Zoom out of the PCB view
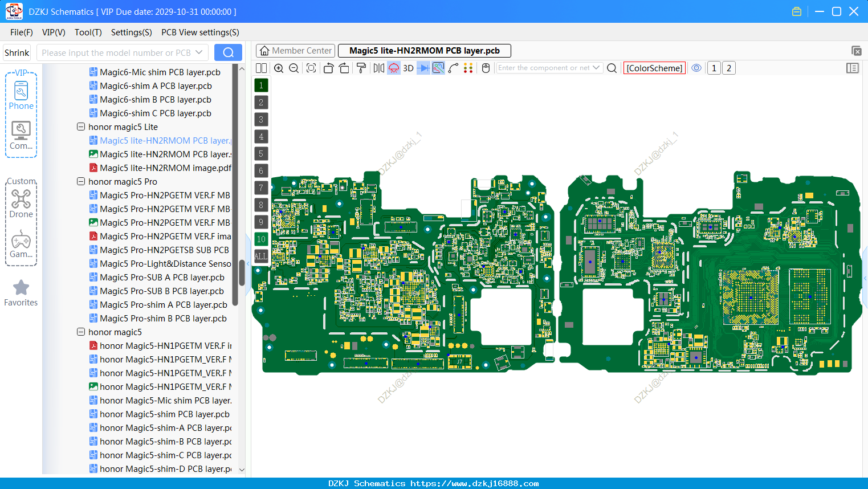Screen dimensions: 868x489 tap(294, 68)
